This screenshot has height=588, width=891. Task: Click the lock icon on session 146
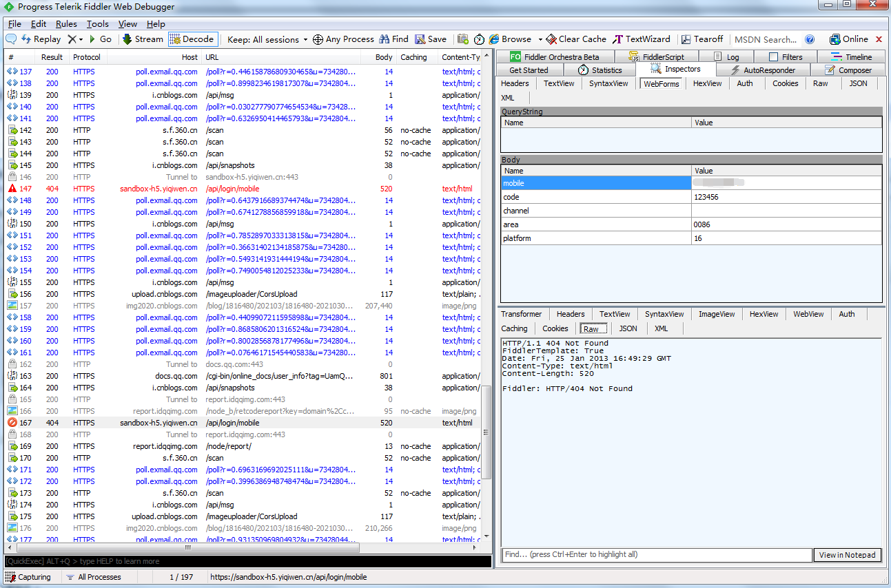pos(12,177)
